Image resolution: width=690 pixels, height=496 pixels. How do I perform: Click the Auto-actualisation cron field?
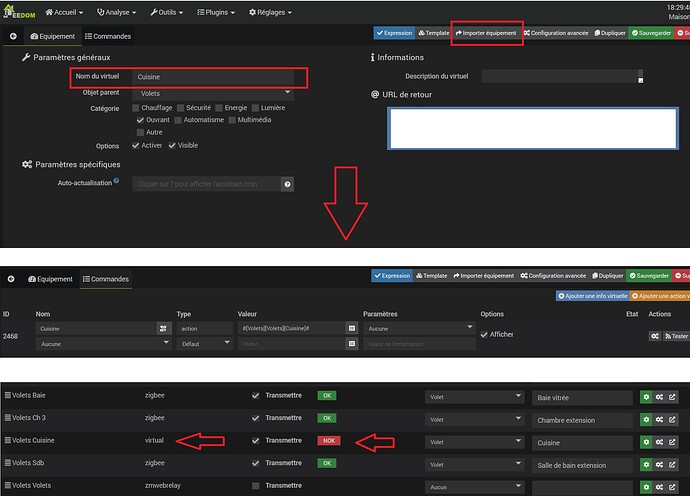206,184
